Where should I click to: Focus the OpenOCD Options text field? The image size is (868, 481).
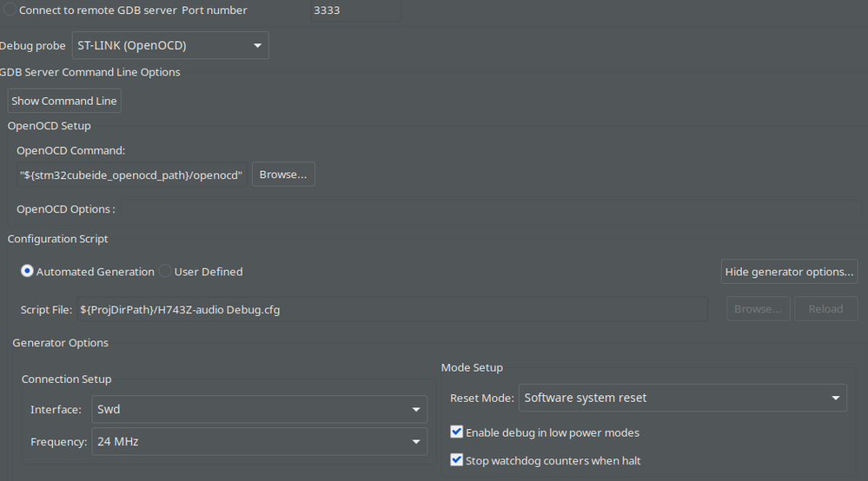[487, 209]
